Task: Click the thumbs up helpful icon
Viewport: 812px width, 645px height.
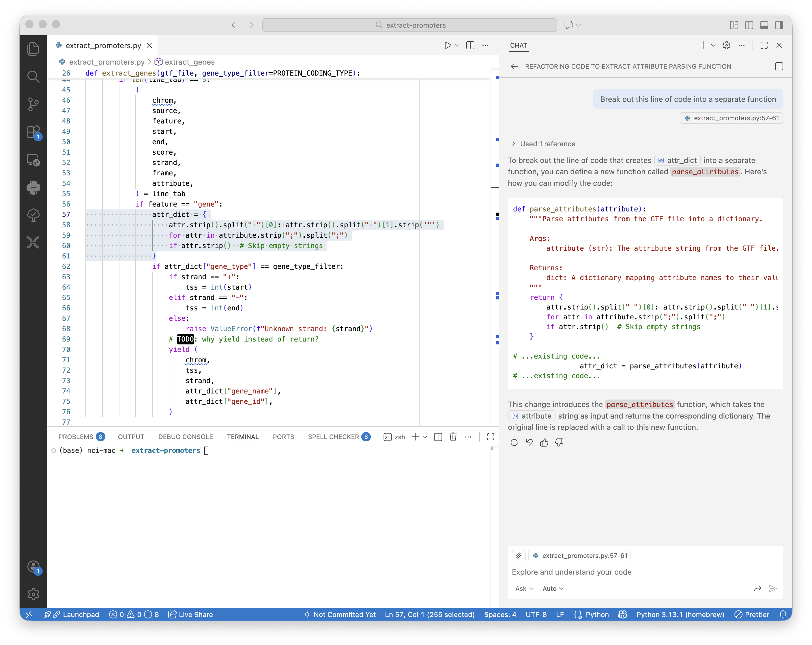Action: tap(544, 442)
